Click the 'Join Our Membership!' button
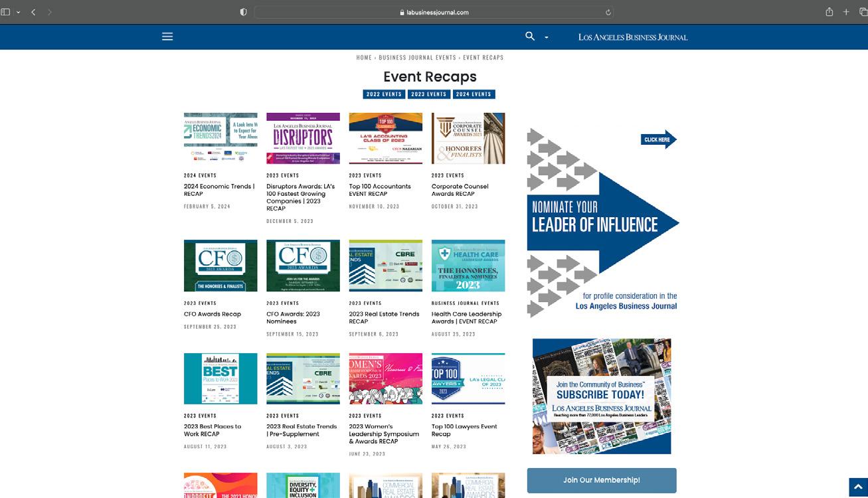Viewport: 868px width, 498px height. [x=602, y=480]
